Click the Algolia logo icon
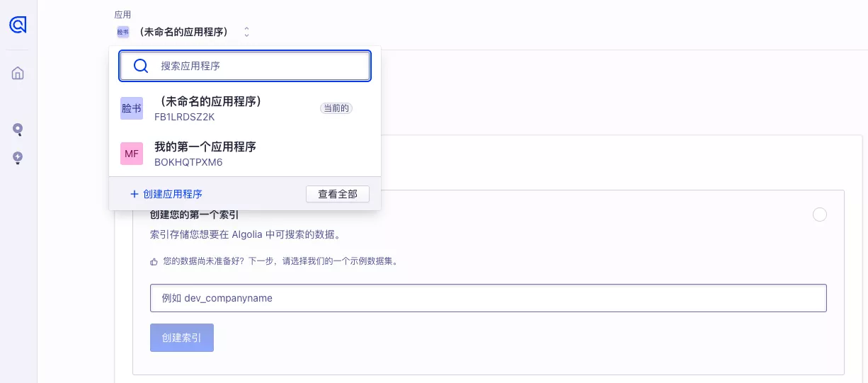Viewport: 868px width, 383px height. tap(18, 25)
